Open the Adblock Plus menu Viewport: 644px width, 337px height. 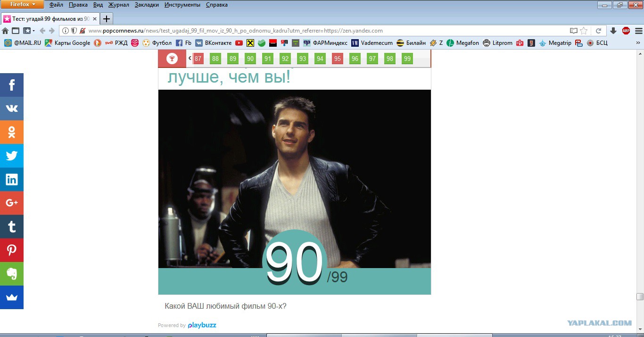pos(626,31)
